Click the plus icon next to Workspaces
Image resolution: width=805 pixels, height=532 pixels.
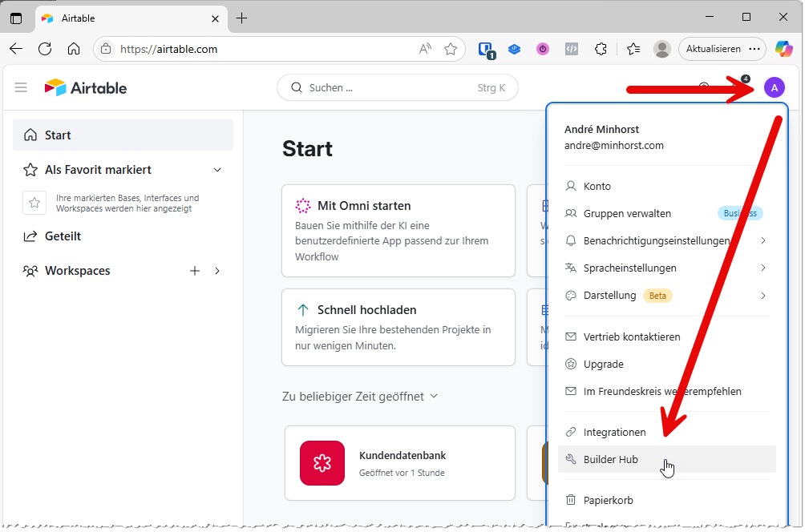(x=195, y=271)
